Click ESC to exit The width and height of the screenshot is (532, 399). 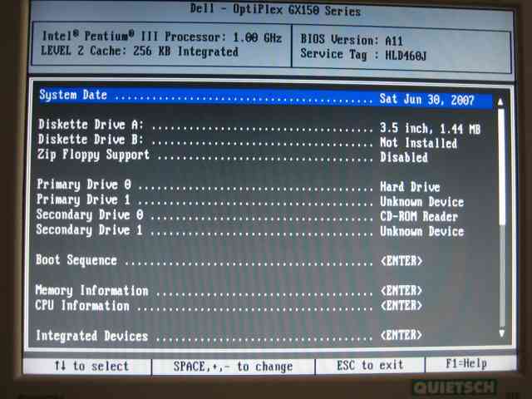pos(370,366)
